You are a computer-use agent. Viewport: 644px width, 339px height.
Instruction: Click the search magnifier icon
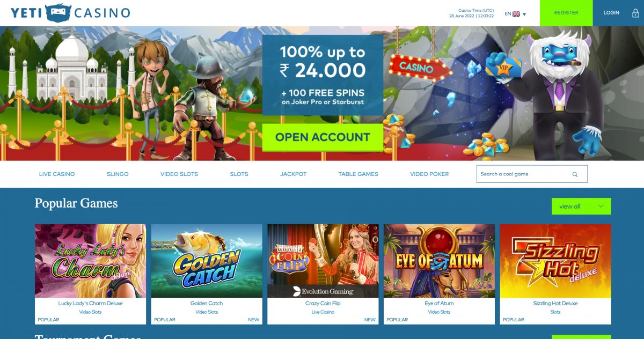575,174
